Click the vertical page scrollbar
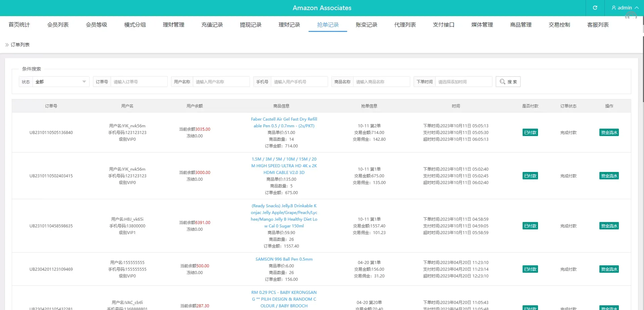 tap(643, 67)
